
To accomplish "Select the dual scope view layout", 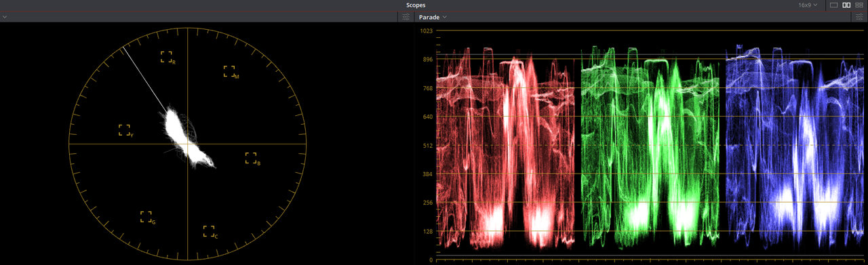I will point(846,5).
